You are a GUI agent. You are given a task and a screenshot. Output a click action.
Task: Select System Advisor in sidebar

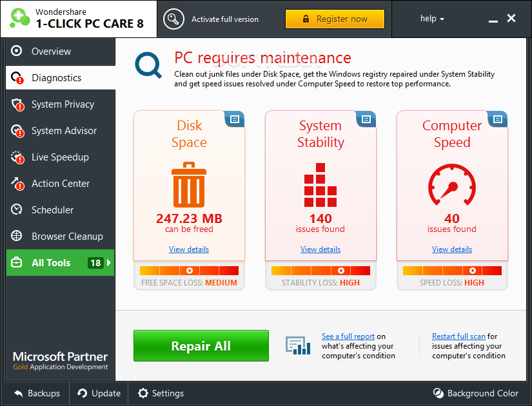coord(61,131)
